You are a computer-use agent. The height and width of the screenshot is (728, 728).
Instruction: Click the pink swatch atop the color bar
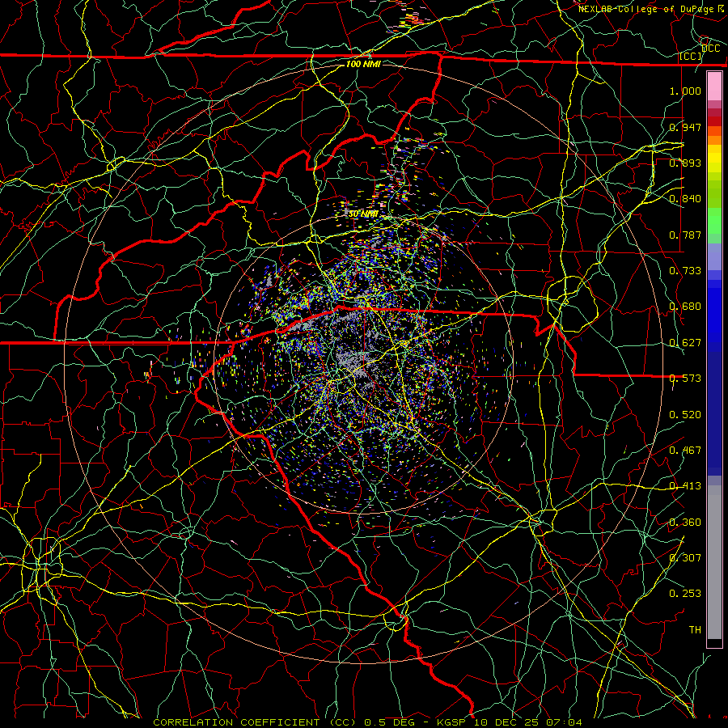(714, 87)
